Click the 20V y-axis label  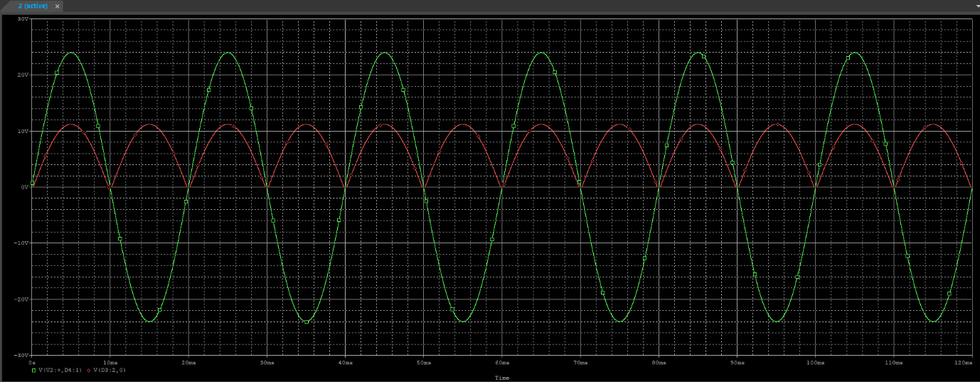[x=22, y=75]
